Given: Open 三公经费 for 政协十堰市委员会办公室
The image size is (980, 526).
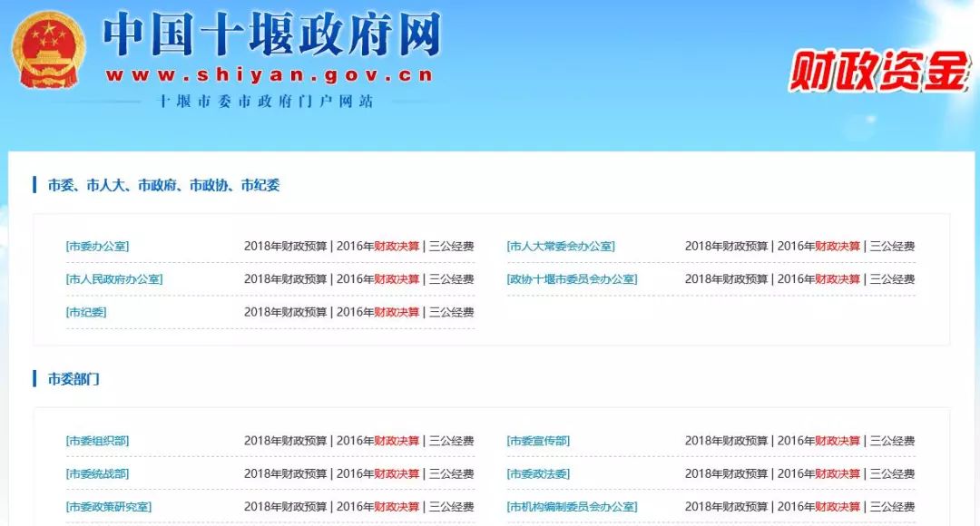Looking at the screenshot, I should 892,279.
